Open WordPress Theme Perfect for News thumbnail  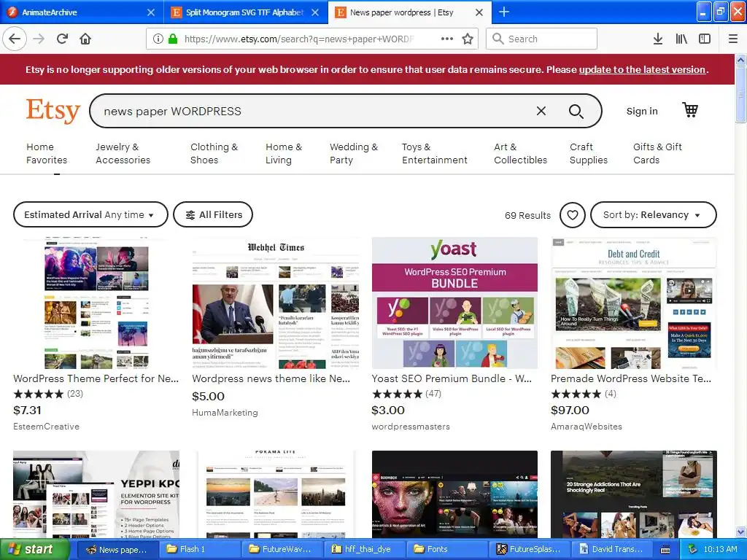click(x=96, y=303)
